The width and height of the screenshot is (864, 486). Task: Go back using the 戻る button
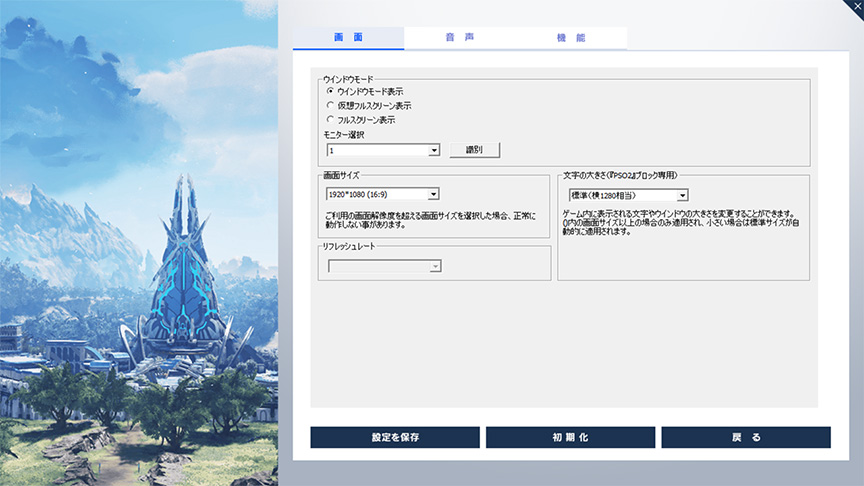coord(746,438)
